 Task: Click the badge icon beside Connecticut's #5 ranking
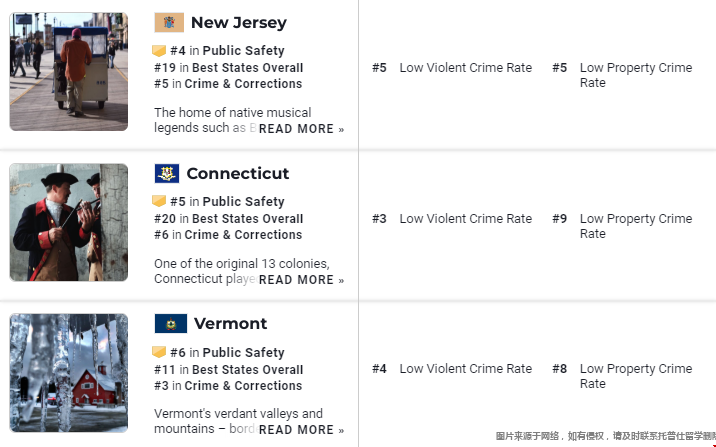(159, 202)
